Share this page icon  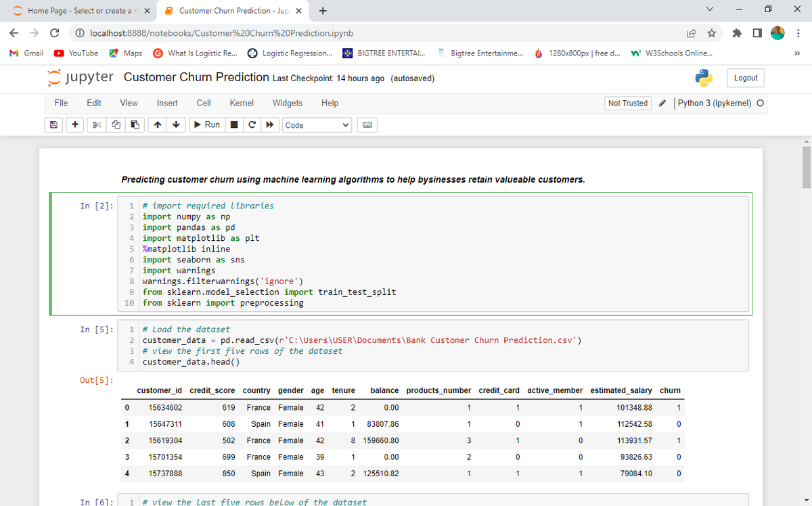tap(693, 33)
